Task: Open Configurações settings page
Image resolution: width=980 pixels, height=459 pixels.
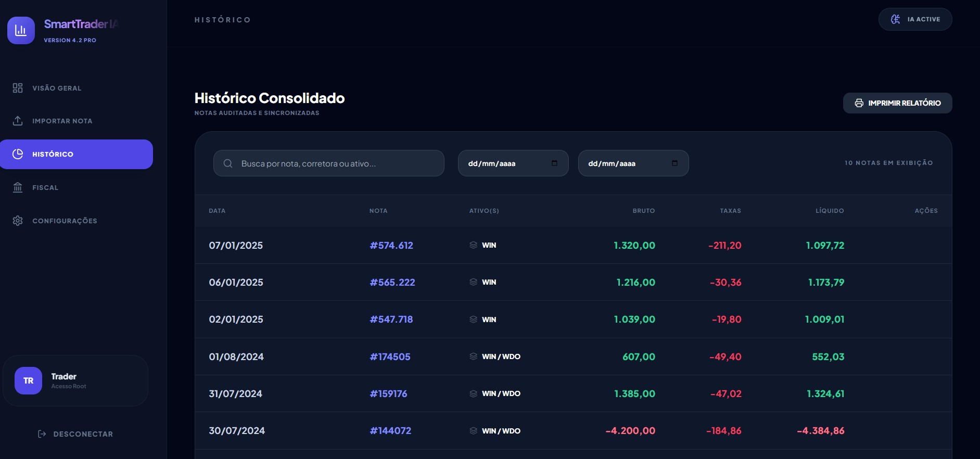Action: (65, 221)
